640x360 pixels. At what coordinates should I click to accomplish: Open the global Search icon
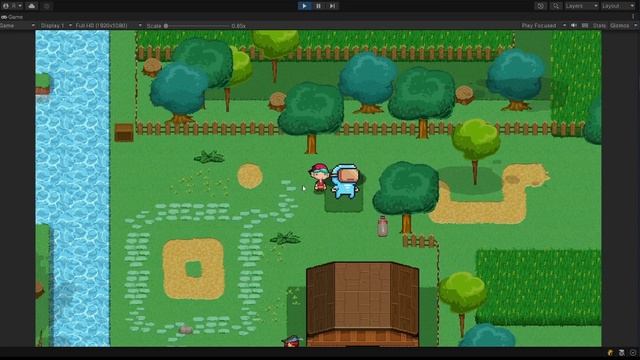[556, 6]
